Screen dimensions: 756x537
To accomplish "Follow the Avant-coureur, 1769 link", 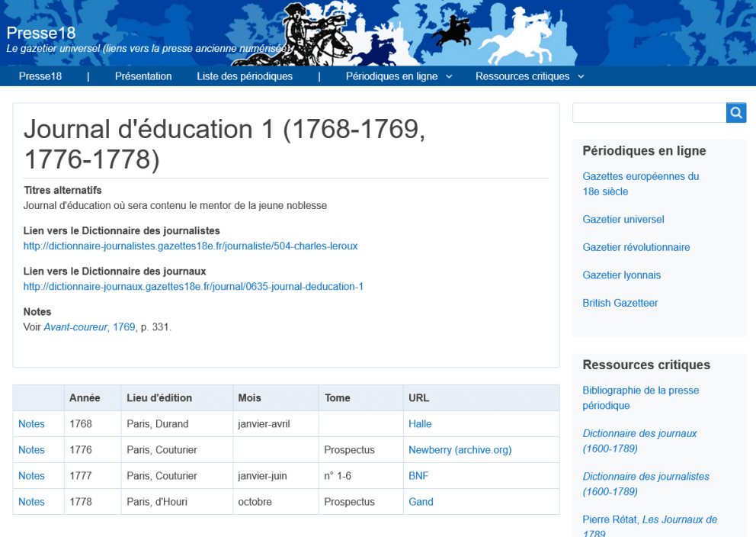I will 89,327.
